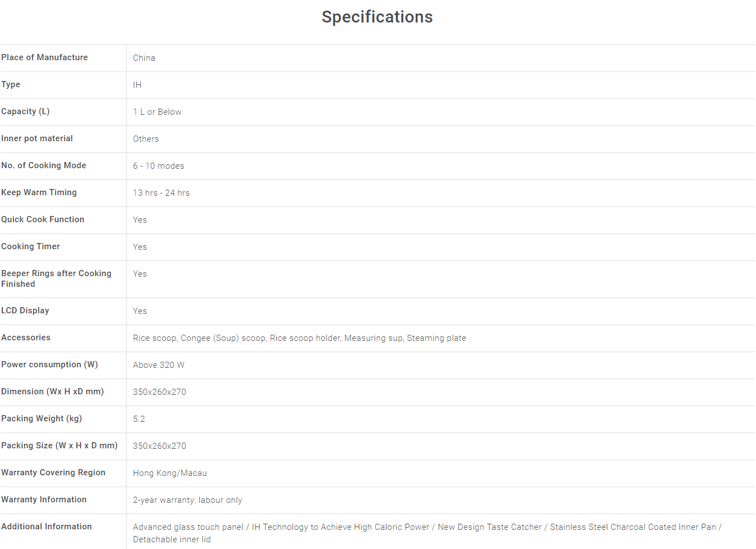Image resolution: width=756 pixels, height=549 pixels.
Task: Click the Cooking Timer row label
Action: point(30,246)
